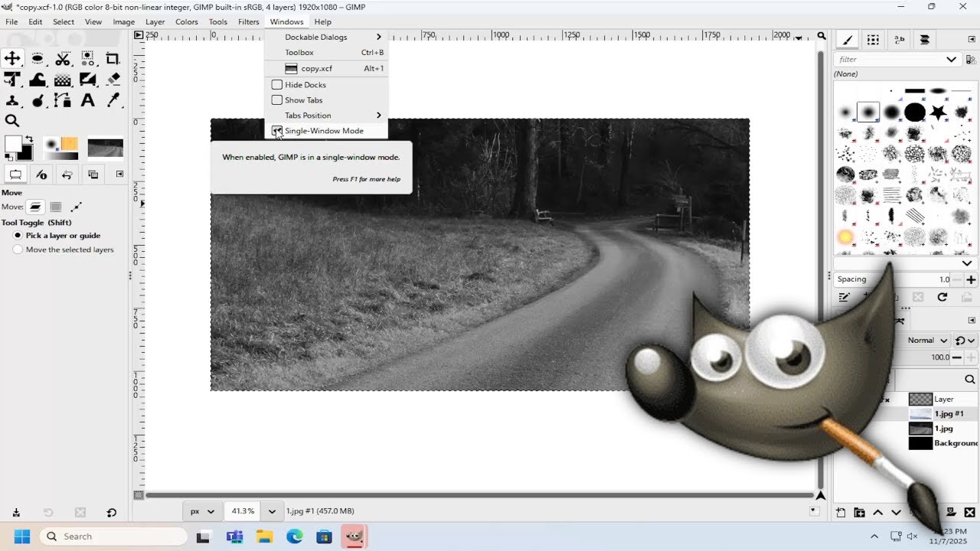This screenshot has width=980, height=551.
Task: Open the Colors menu
Action: tap(187, 21)
